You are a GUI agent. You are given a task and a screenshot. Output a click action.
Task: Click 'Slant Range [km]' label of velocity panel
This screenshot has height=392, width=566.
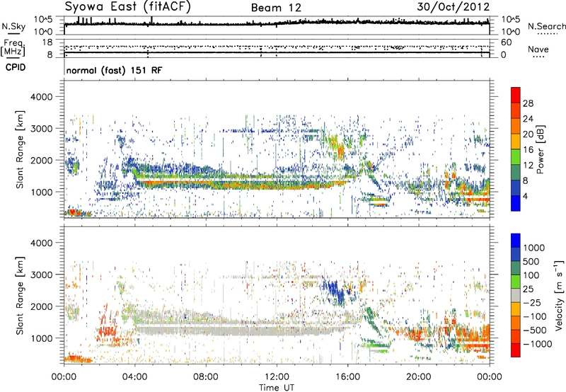tap(20, 295)
